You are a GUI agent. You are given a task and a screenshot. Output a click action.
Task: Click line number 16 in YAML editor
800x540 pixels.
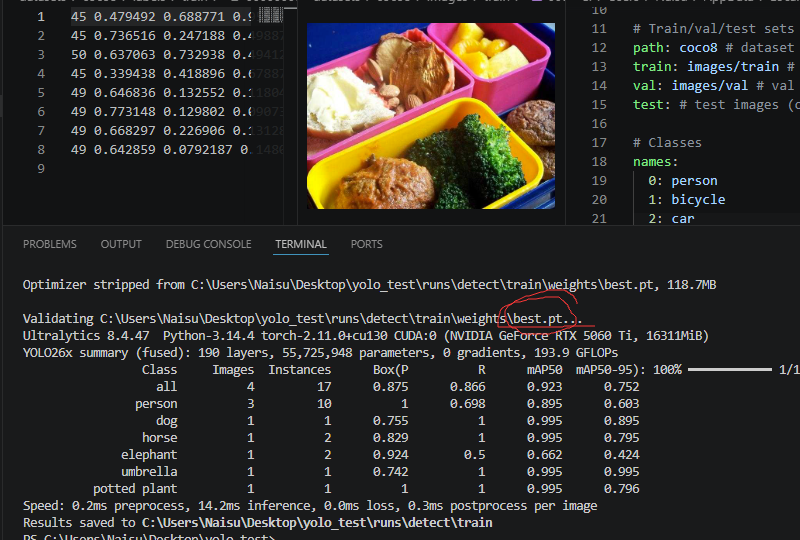(x=599, y=124)
